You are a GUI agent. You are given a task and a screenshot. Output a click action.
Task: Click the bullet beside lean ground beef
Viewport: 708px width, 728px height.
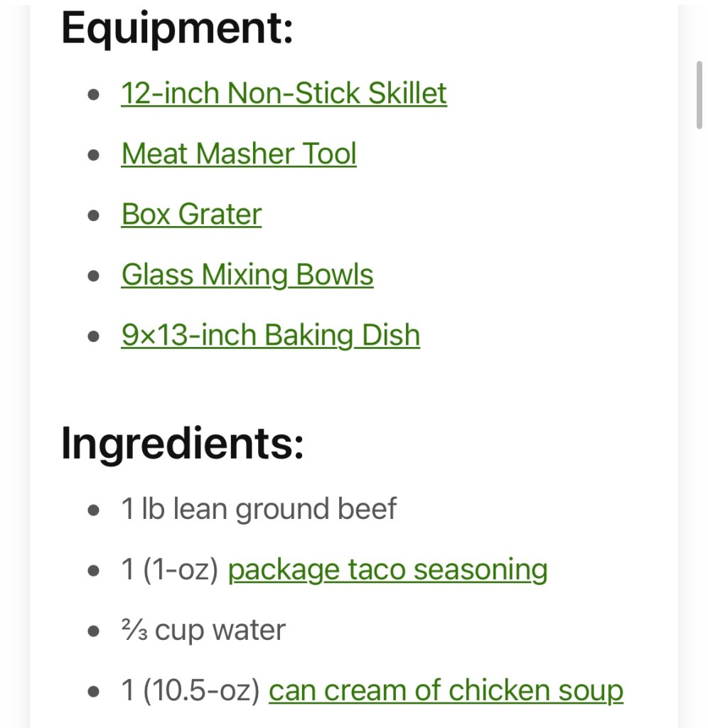(93, 510)
